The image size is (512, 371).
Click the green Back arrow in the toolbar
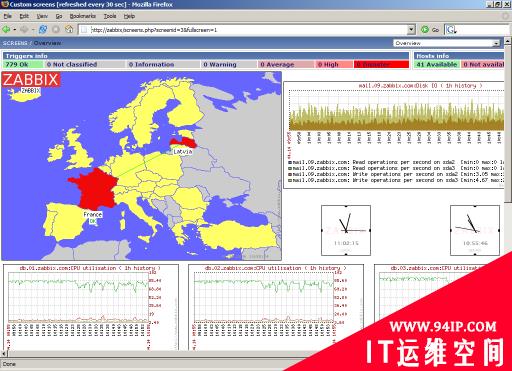coord(6,30)
